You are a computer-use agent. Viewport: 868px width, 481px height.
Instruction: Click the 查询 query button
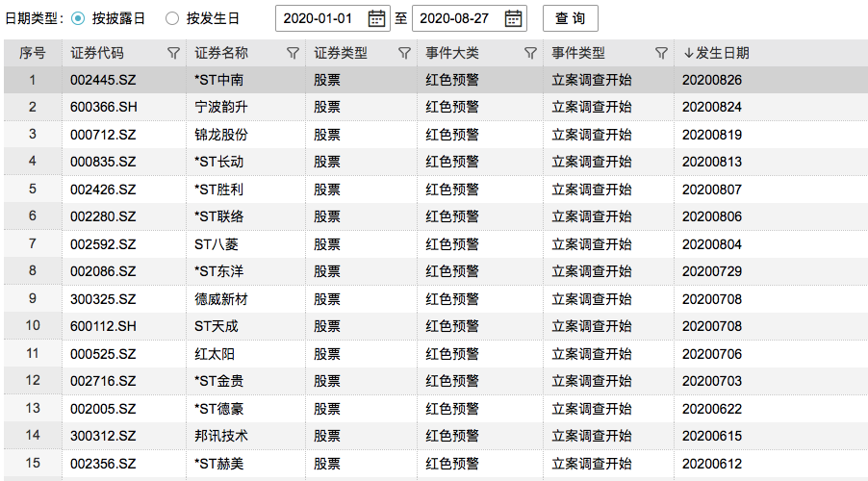(x=571, y=18)
